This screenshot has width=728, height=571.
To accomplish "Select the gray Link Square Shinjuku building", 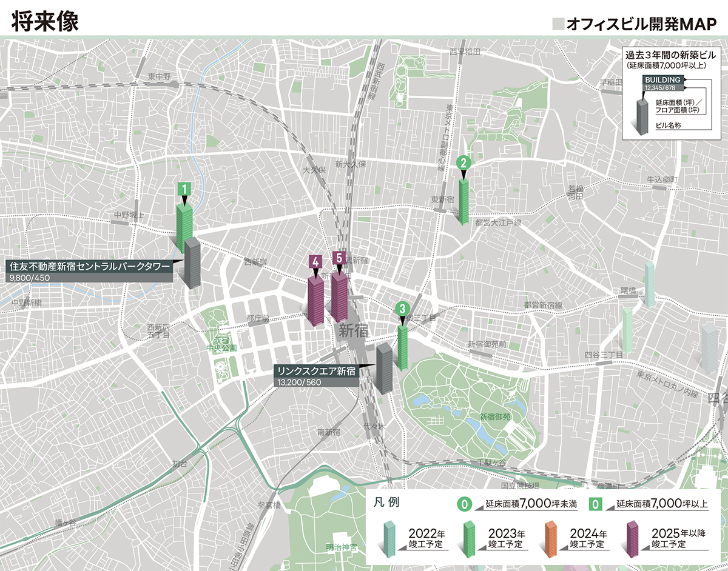I will (x=385, y=368).
